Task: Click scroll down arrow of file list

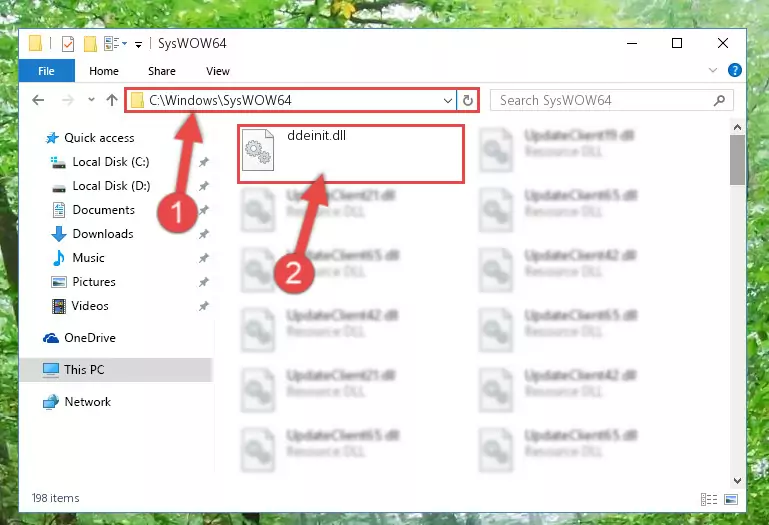Action: click(x=737, y=480)
